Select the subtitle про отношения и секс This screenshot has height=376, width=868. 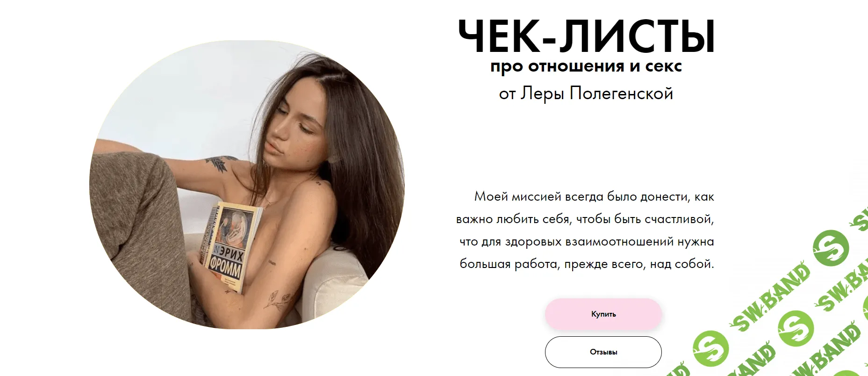click(586, 66)
